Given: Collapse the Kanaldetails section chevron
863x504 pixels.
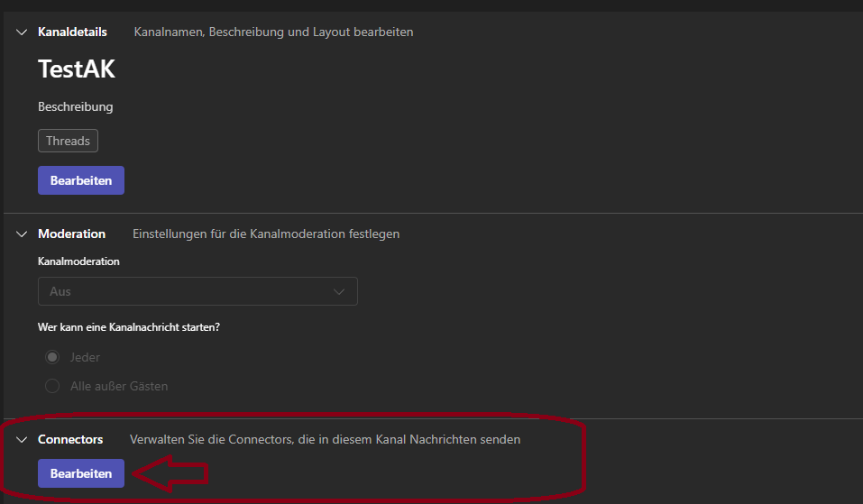Looking at the screenshot, I should (22, 32).
